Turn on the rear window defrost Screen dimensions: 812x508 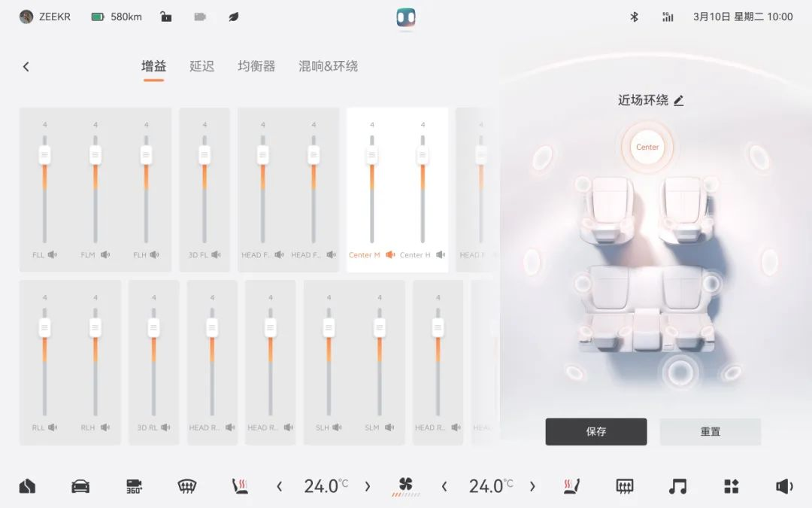pyautogui.click(x=625, y=486)
